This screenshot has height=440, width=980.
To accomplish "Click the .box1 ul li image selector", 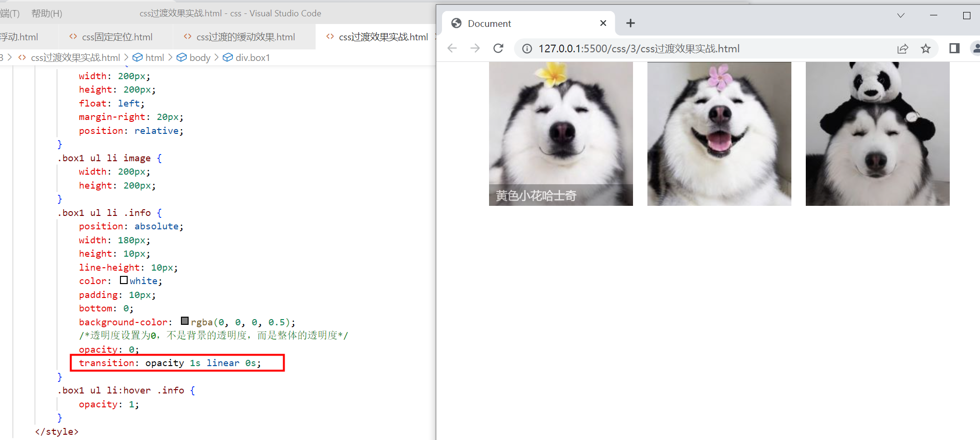I will (110, 158).
